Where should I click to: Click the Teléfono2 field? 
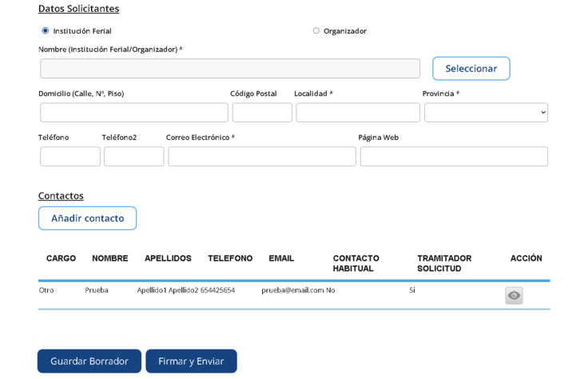coord(134,157)
